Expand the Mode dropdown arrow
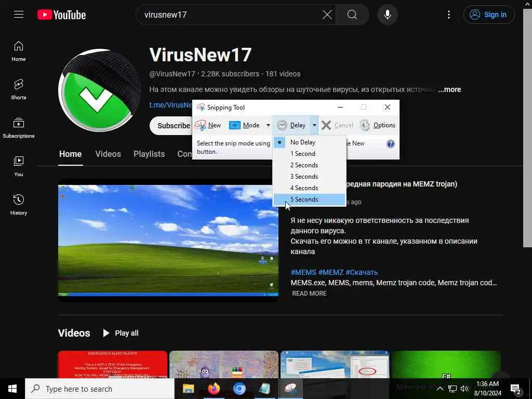The width and height of the screenshot is (532, 399). coord(268,125)
